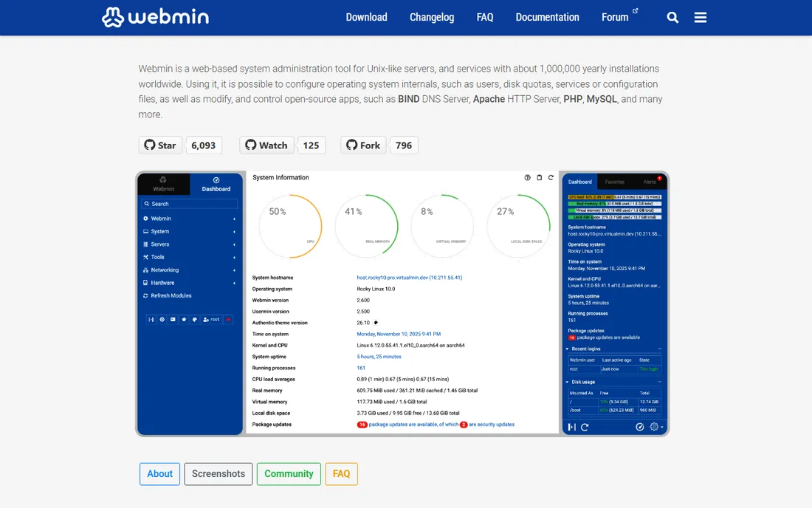Expand the System menu arrow in sidebar
This screenshot has width=812, height=508.
[234, 232]
